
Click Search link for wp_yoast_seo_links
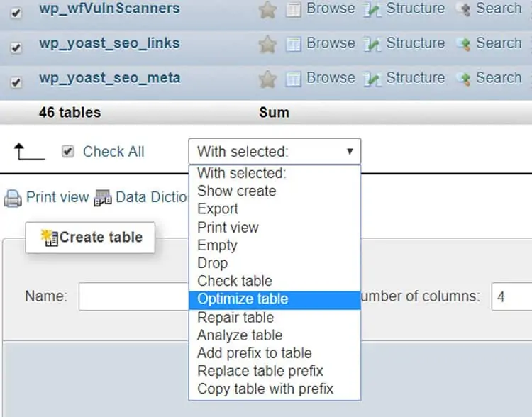point(499,43)
